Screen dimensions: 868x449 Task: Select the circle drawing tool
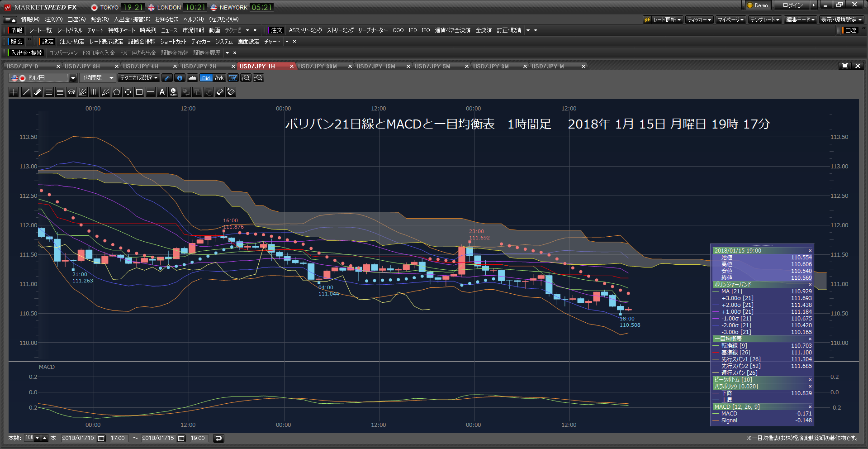[128, 92]
